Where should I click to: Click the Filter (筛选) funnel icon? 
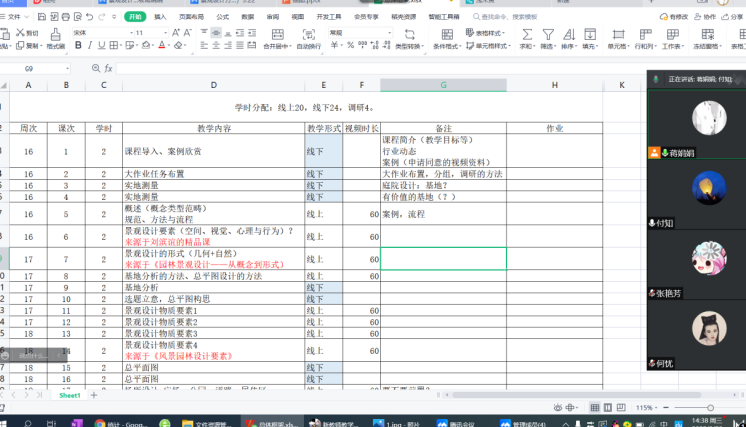point(548,37)
